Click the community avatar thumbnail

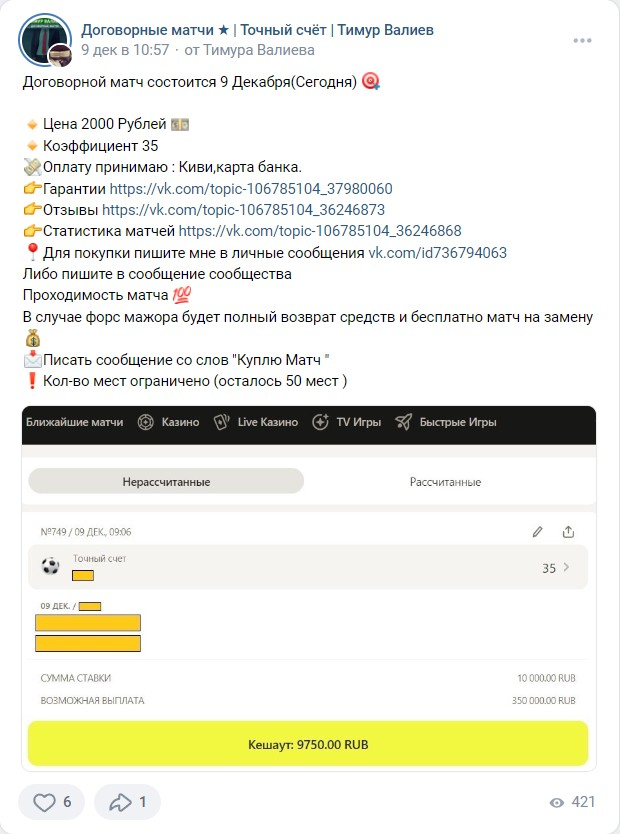click(44, 40)
